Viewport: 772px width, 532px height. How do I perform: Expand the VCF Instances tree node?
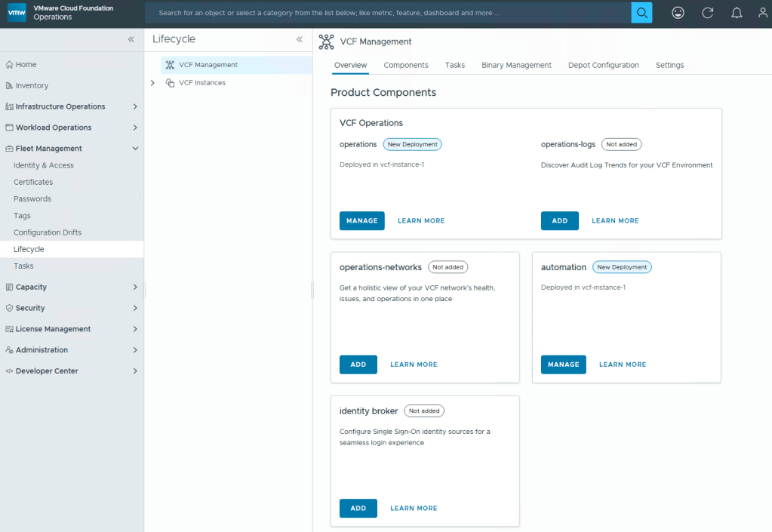(x=152, y=83)
